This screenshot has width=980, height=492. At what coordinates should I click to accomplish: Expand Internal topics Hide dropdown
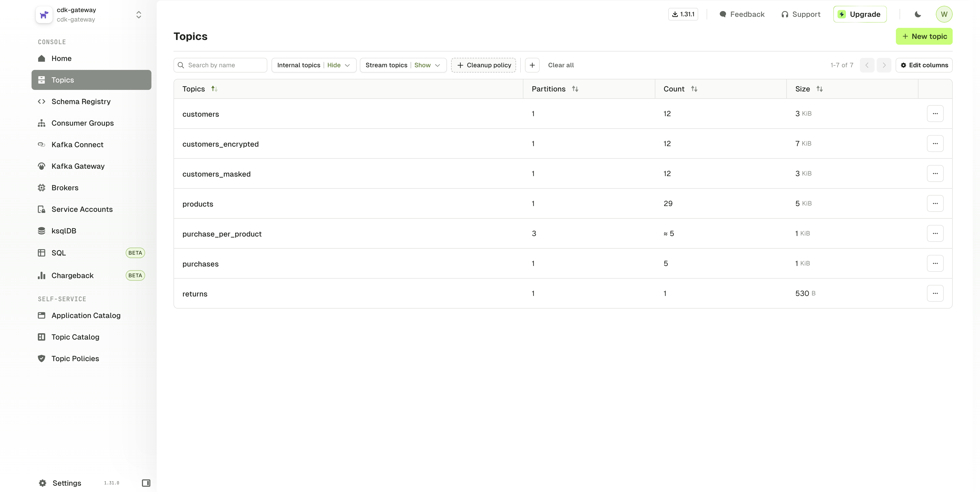coord(313,65)
